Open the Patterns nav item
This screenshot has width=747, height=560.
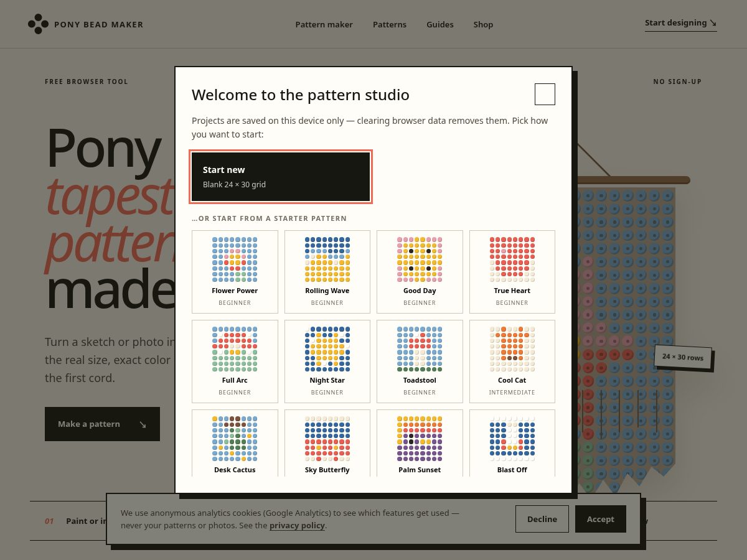click(x=390, y=24)
